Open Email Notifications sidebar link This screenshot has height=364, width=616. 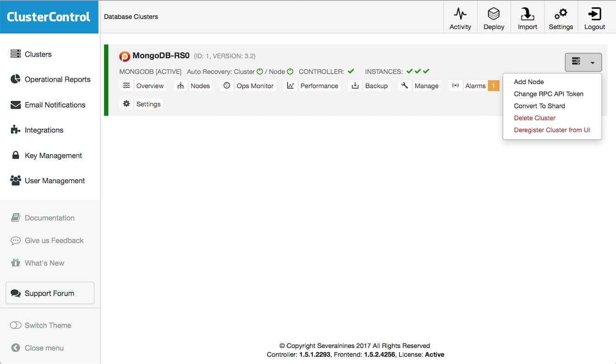click(x=55, y=105)
